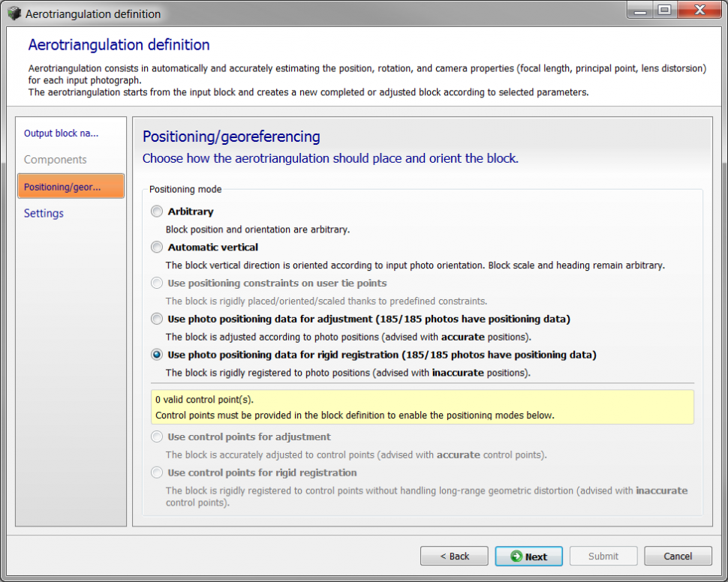
Task: Go to the Settings step
Action: pos(44,214)
